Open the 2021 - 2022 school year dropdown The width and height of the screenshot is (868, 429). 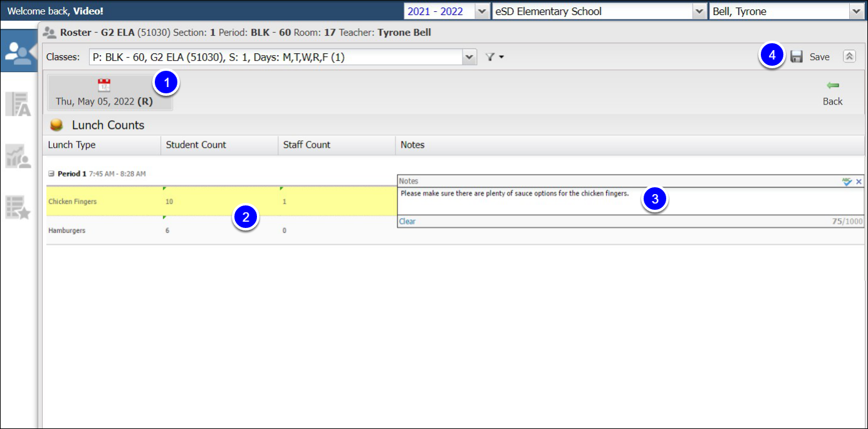pyautogui.click(x=482, y=11)
